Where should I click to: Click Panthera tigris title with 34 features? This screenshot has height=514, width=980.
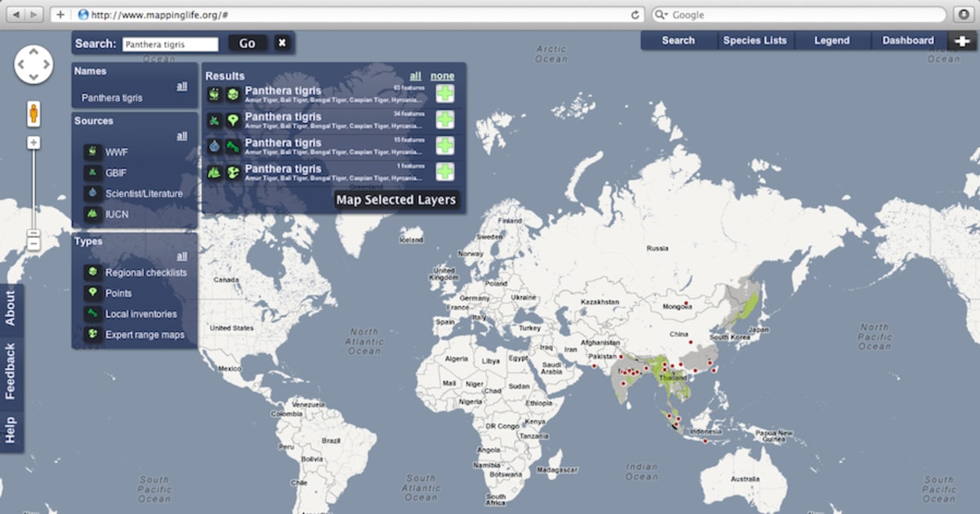point(283,117)
